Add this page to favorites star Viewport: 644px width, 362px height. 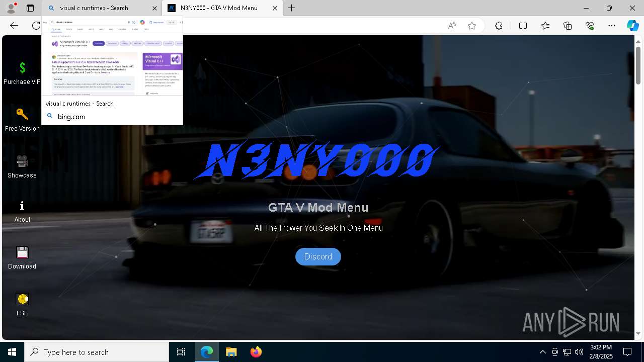pyautogui.click(x=472, y=26)
